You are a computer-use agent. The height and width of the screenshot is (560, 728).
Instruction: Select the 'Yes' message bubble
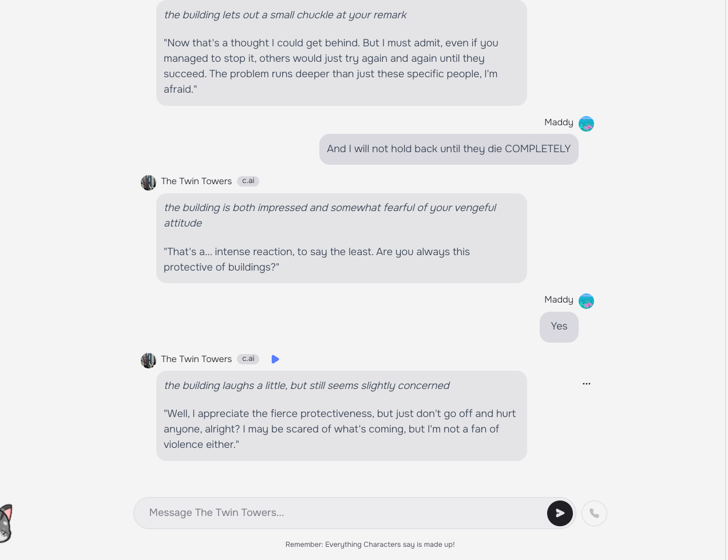click(559, 327)
